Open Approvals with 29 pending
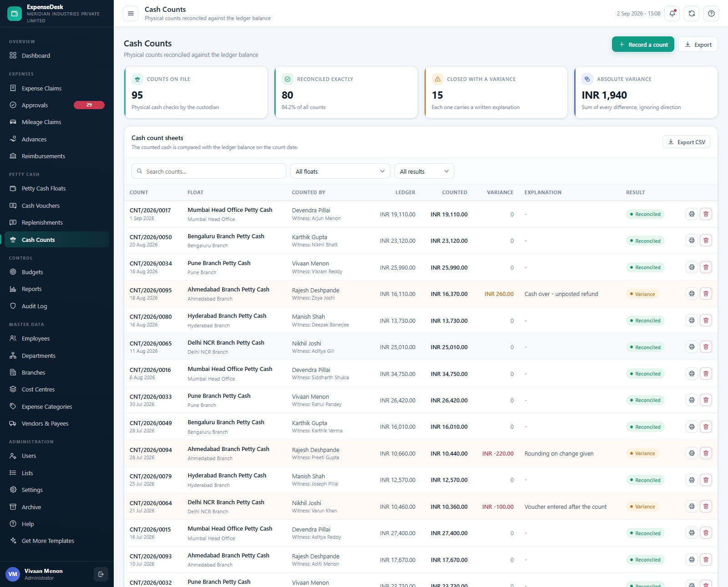Viewport: 728px width, 587px height. click(57, 105)
